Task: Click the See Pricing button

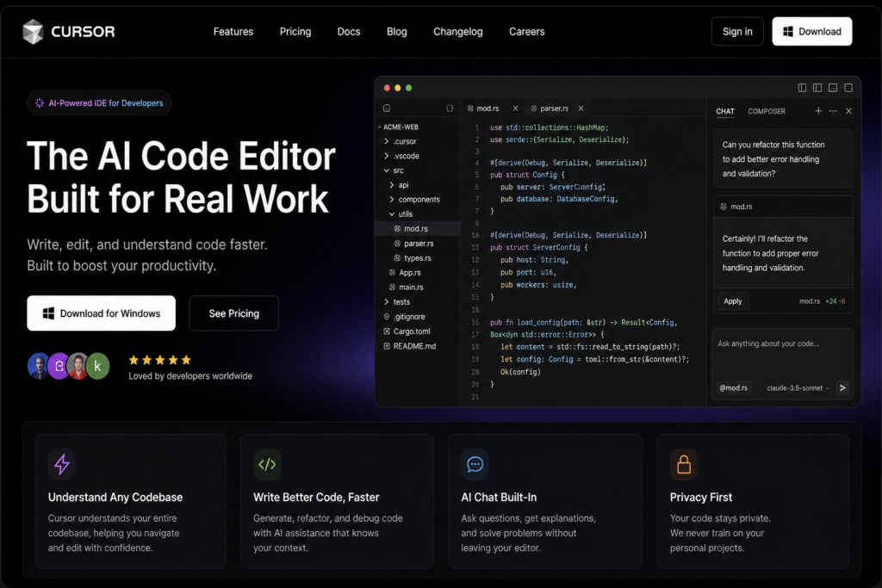Action: (234, 313)
